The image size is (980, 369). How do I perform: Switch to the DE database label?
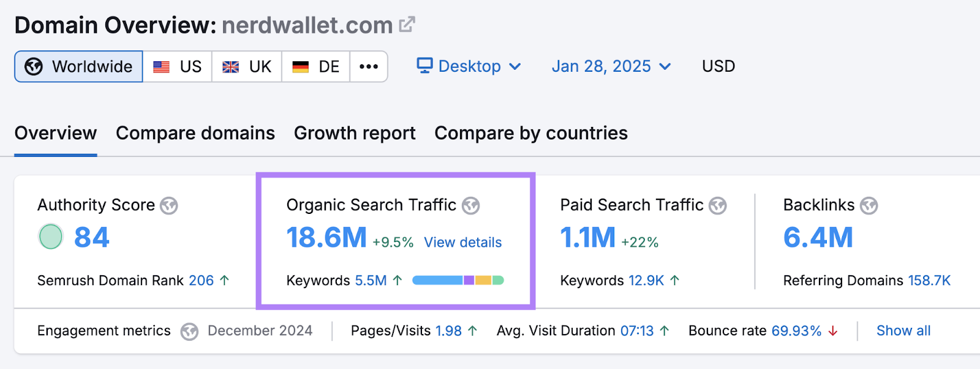click(x=329, y=66)
